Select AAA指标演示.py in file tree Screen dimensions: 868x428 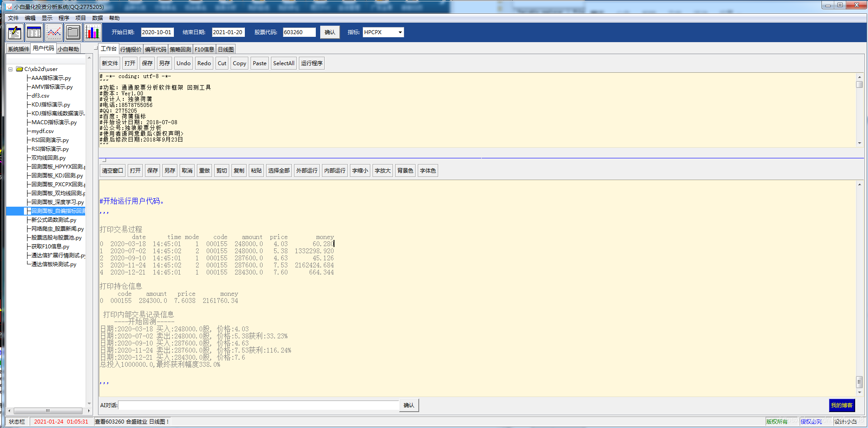click(x=51, y=78)
